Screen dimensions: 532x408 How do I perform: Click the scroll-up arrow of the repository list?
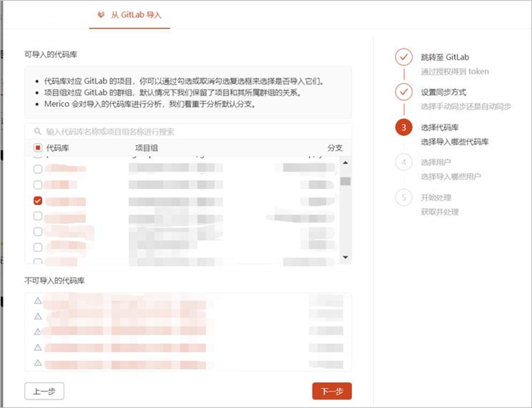[x=345, y=163]
